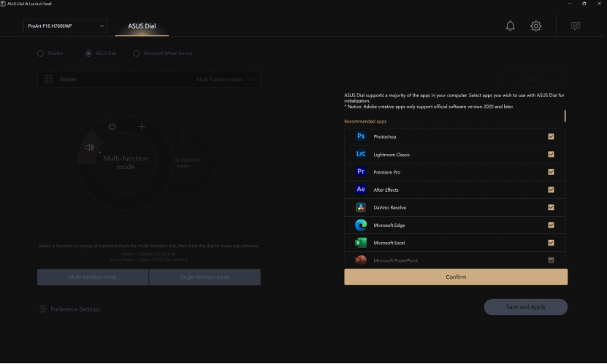Screen dimensions: 607x364
Task: Open the ProArt P16 H7606WP device dropdown
Action: pyautogui.click(x=65, y=26)
